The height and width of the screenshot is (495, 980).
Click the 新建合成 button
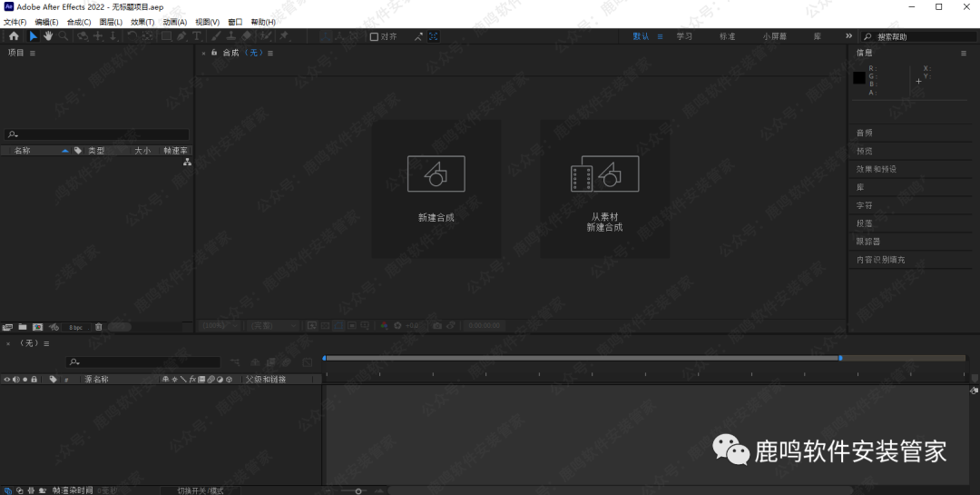(x=436, y=189)
